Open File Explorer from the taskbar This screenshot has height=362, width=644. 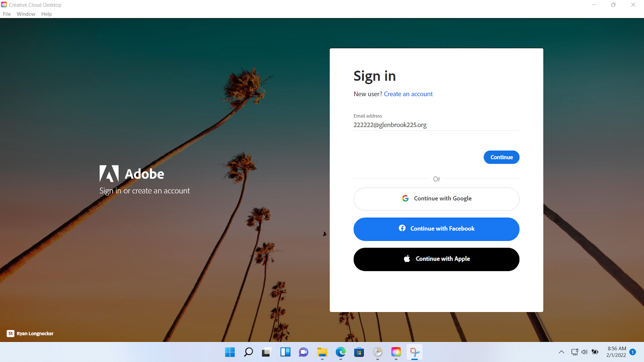(x=322, y=352)
